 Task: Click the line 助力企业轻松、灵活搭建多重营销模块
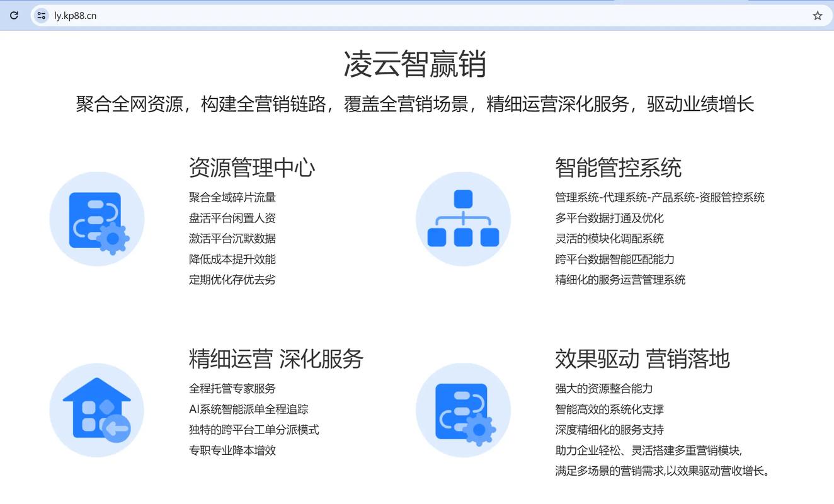point(649,450)
